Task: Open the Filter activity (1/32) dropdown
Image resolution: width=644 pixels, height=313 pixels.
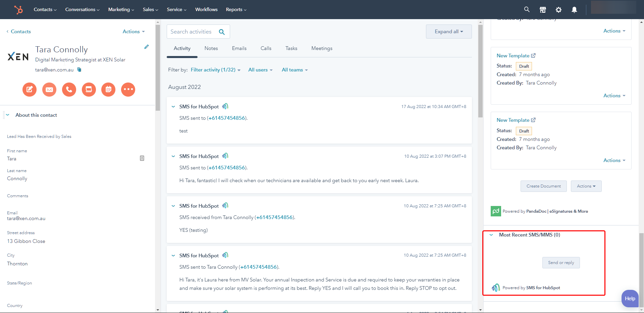Action: coord(215,70)
